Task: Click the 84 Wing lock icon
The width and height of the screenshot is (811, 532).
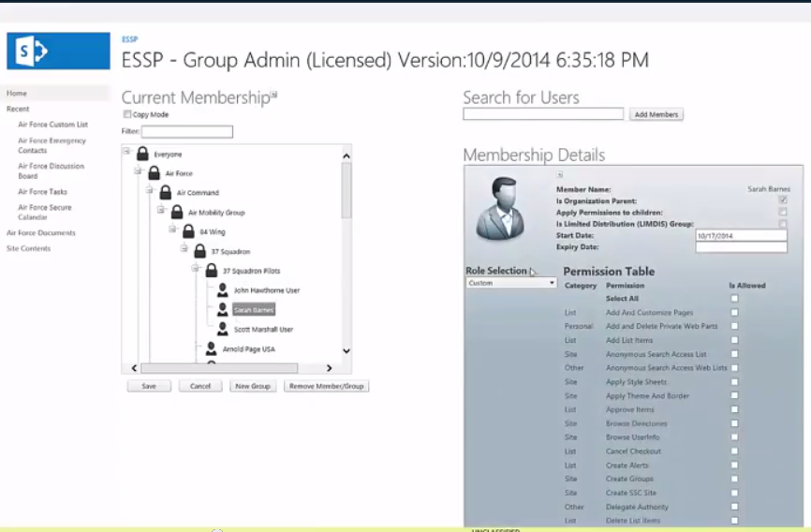Action: [x=188, y=231]
